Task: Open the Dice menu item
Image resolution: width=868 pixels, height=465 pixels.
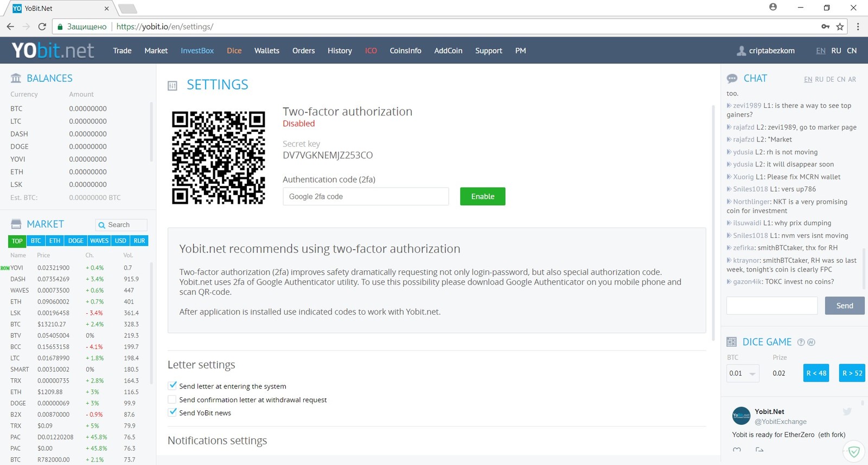Action: [x=234, y=50]
